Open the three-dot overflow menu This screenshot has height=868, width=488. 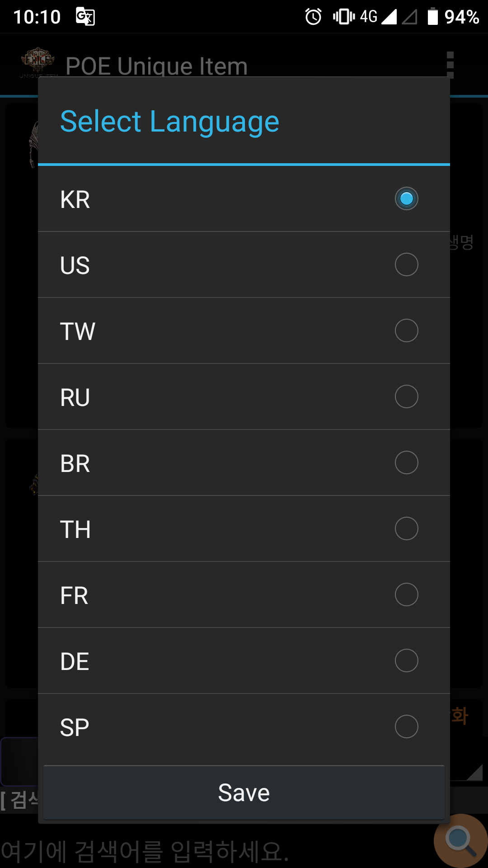(x=450, y=65)
